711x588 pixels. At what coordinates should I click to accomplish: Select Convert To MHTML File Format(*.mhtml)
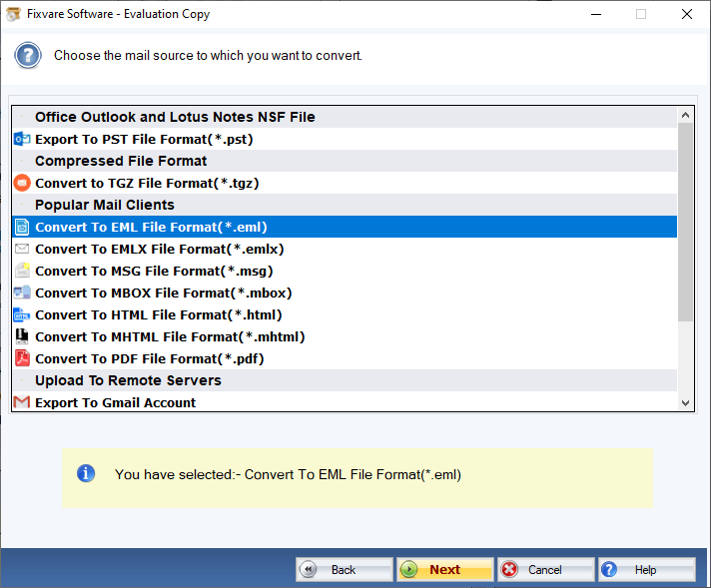point(345,336)
